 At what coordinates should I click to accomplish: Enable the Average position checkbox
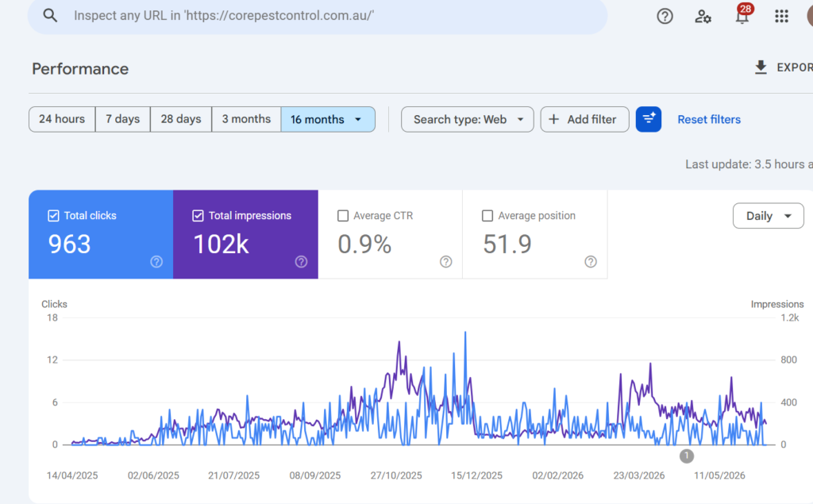487,216
